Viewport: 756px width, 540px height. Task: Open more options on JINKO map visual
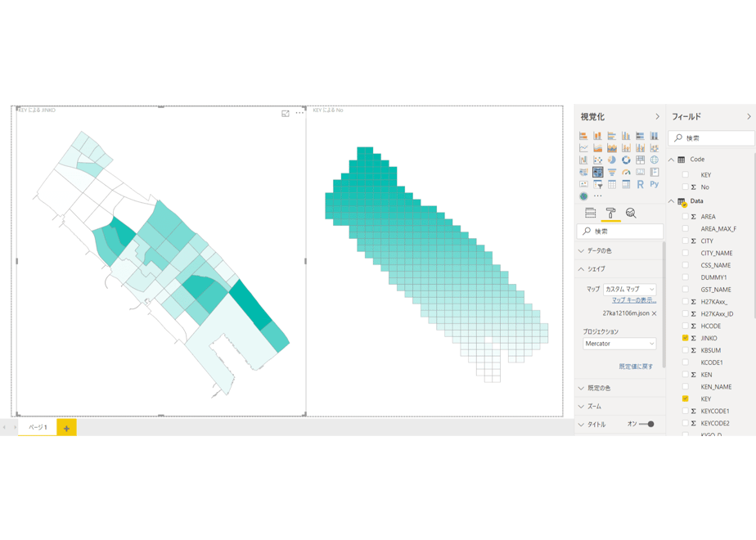299,113
